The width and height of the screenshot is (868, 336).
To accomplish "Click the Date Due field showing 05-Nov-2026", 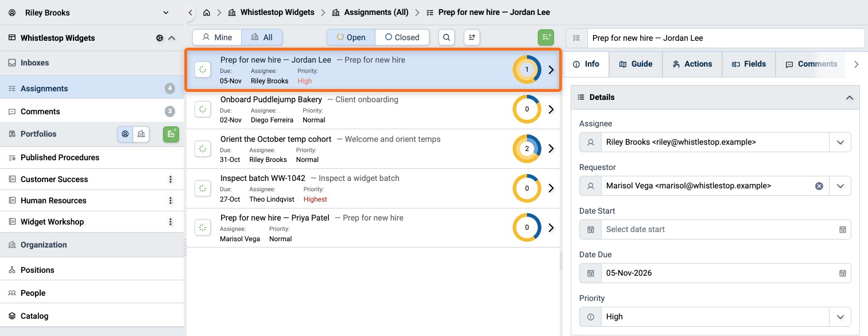I will (x=717, y=273).
